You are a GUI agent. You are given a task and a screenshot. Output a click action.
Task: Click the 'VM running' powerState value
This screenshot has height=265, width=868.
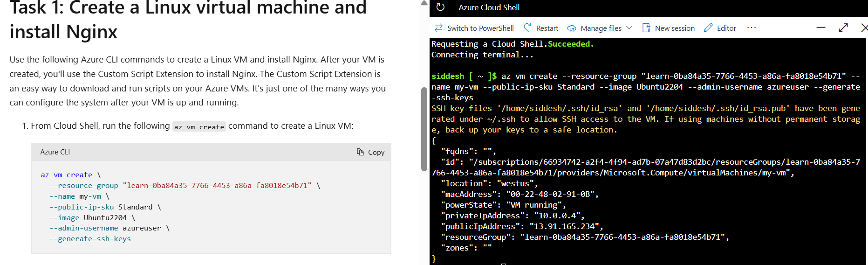[x=533, y=205]
